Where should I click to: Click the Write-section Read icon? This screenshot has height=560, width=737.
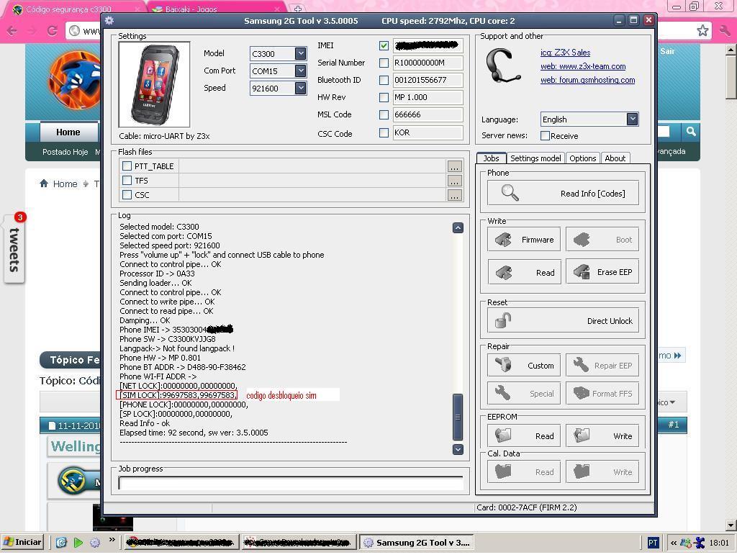503,272
